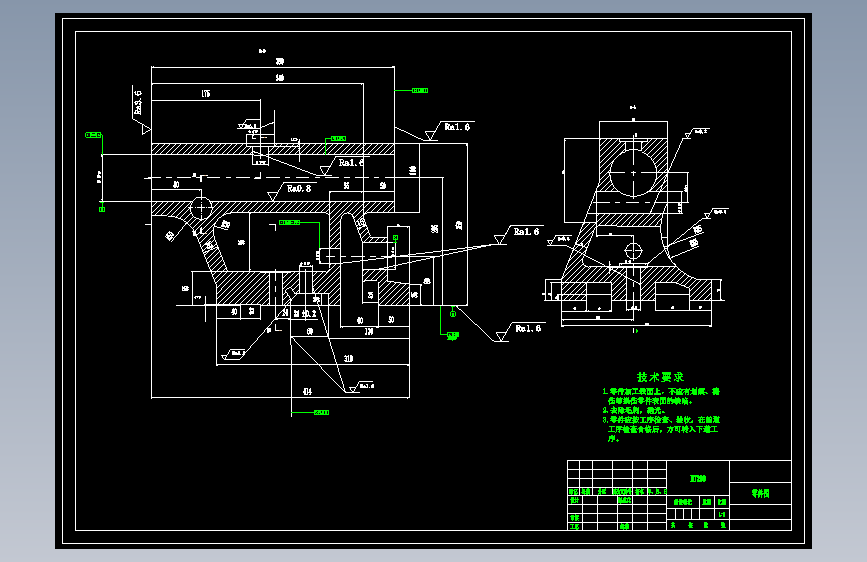
Task: Click the 重量 header cell
Action: [707, 502]
